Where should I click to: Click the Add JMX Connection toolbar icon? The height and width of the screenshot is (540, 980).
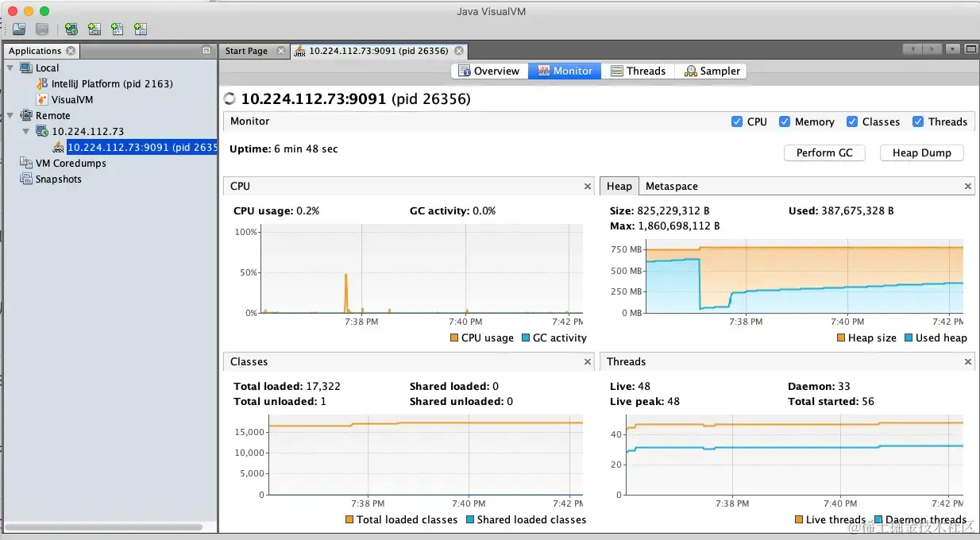tap(94, 29)
